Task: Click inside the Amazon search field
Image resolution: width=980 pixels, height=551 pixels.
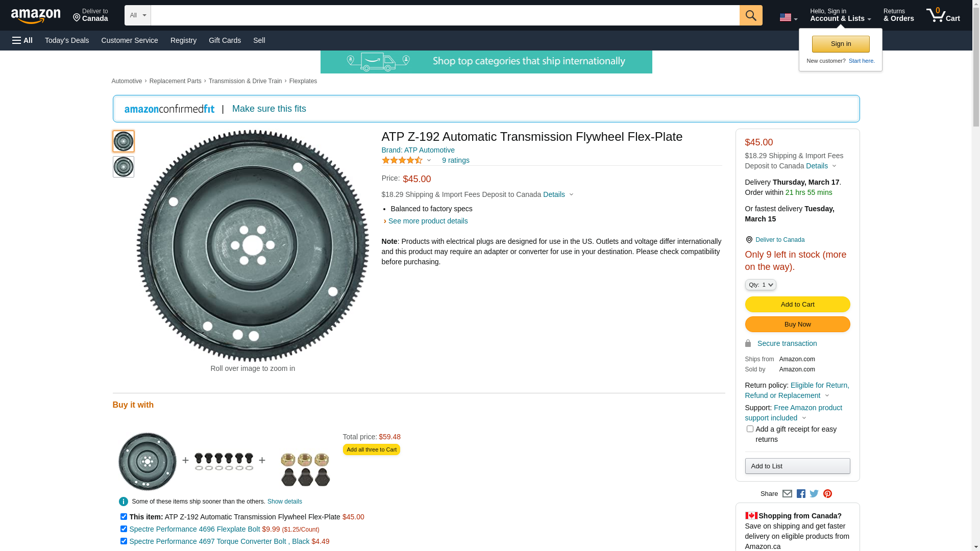Action: [445, 15]
